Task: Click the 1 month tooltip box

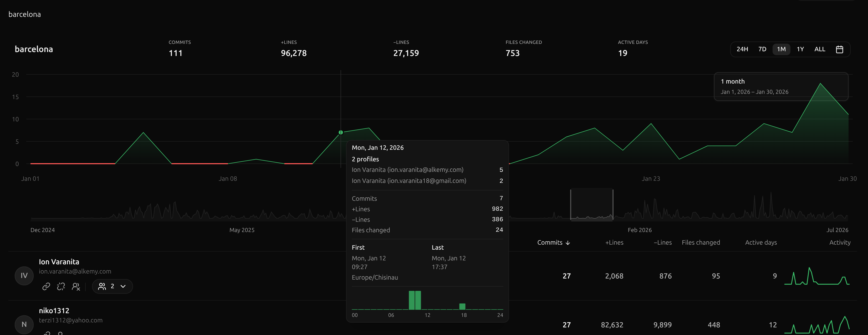Action: click(781, 86)
